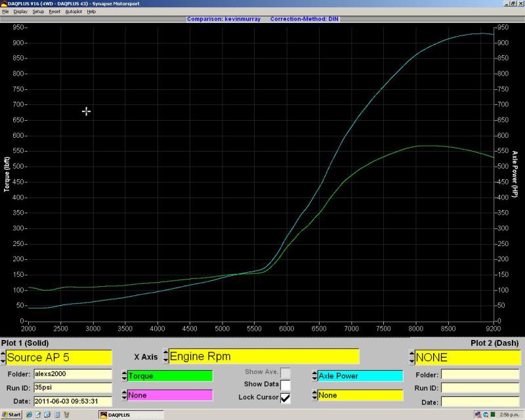Click the Correction-Method: DIN header text
The width and height of the screenshot is (525, 420).
304,19
